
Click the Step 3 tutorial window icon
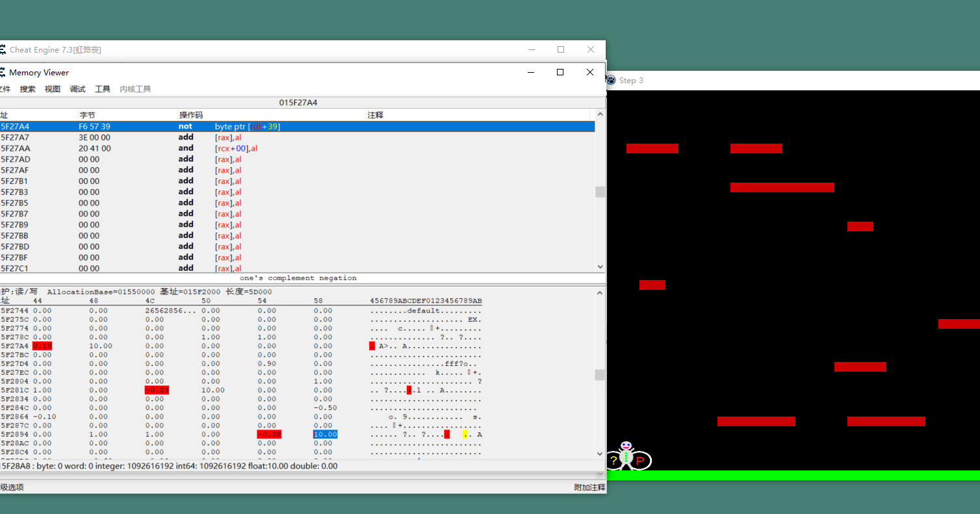[610, 80]
